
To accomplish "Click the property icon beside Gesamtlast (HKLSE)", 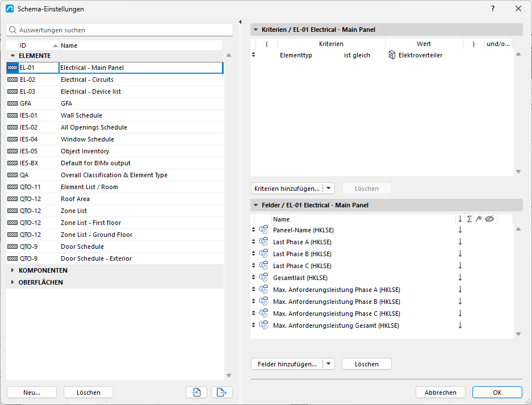I will coord(263,277).
